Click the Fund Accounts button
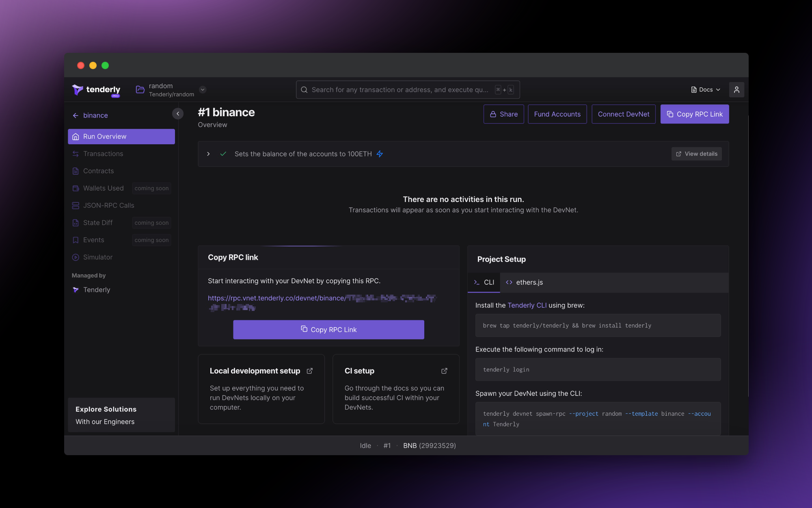 [557, 114]
